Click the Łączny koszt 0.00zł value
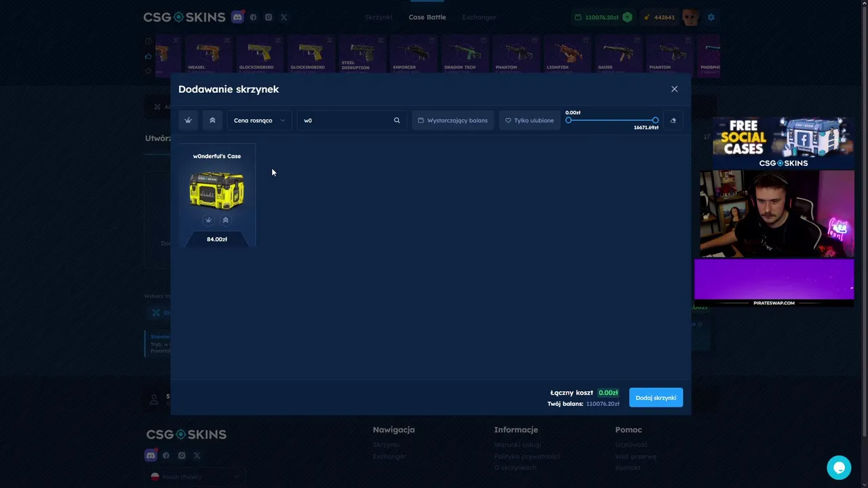The image size is (868, 488). [x=608, y=392]
